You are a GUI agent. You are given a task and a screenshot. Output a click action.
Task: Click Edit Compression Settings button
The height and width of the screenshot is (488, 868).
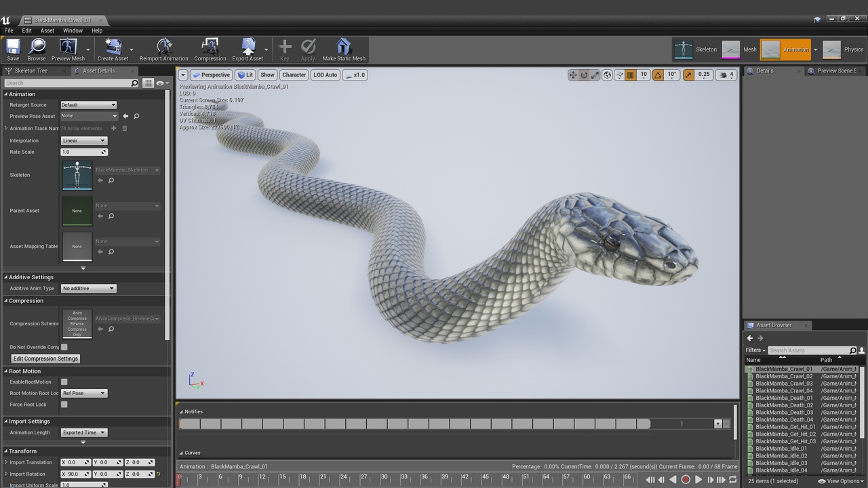[x=45, y=359]
